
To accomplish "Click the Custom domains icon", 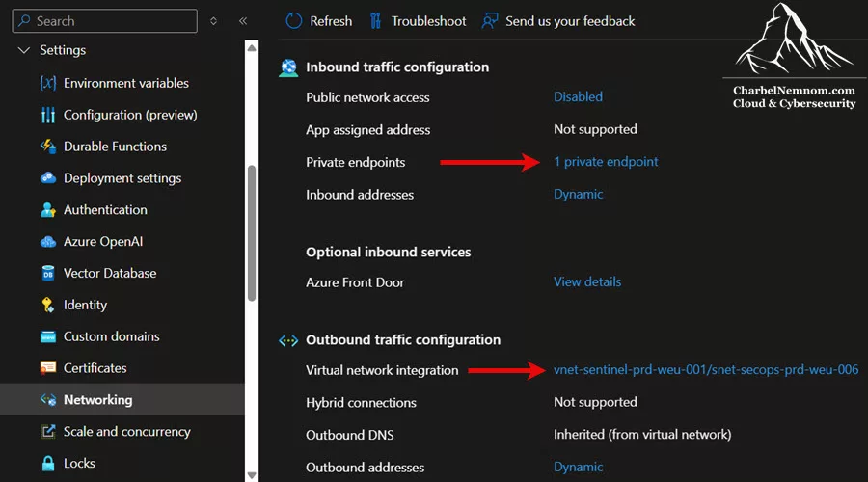I will (x=48, y=336).
